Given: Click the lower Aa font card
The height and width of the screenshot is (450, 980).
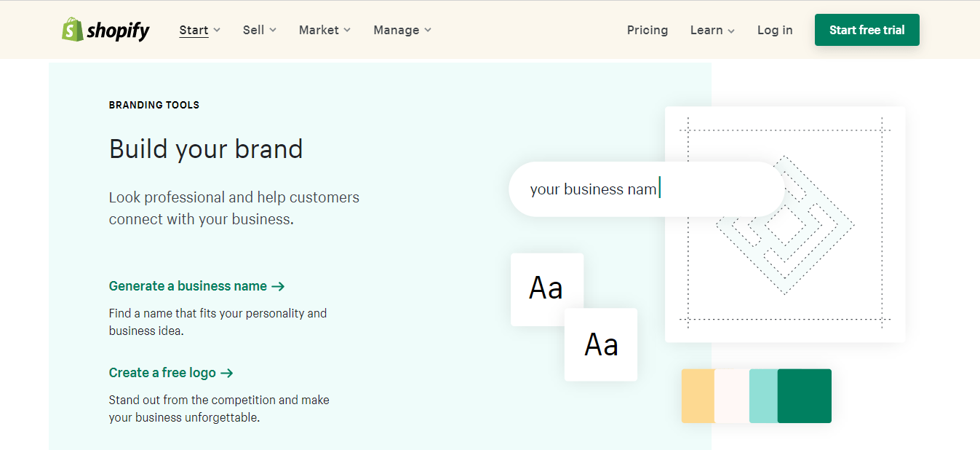Looking at the screenshot, I should coord(601,344).
